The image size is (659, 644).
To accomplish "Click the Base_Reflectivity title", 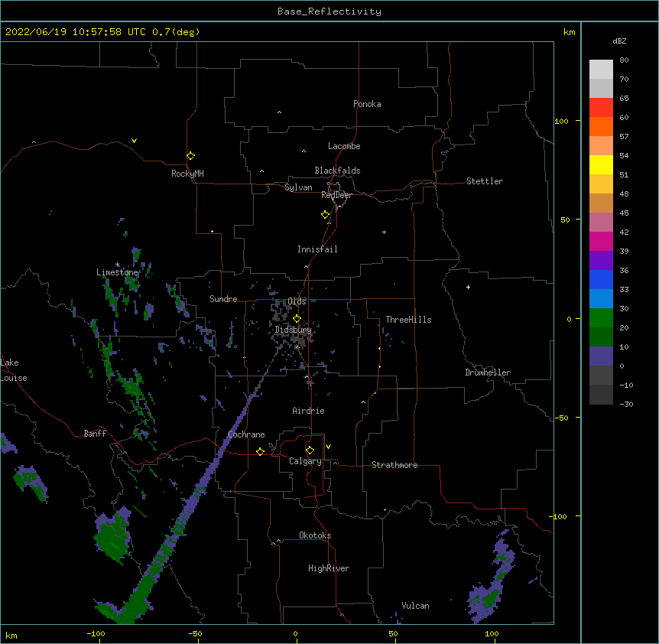I will pyautogui.click(x=329, y=11).
